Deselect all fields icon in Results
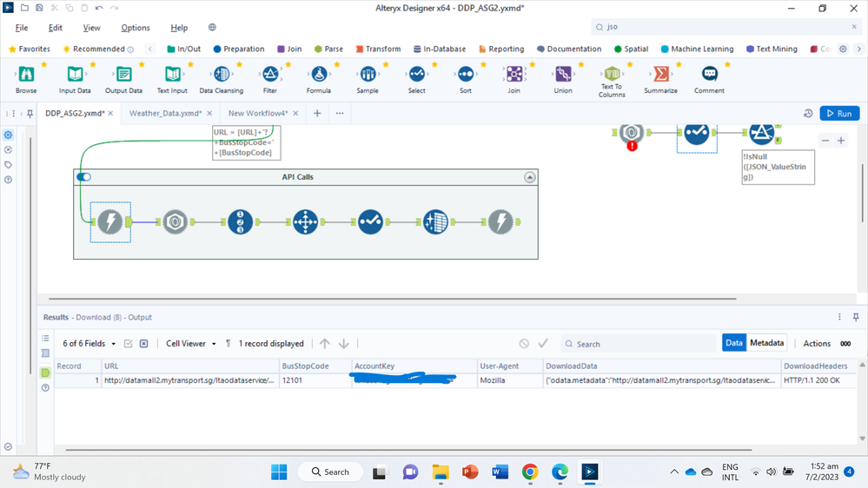 [144, 344]
